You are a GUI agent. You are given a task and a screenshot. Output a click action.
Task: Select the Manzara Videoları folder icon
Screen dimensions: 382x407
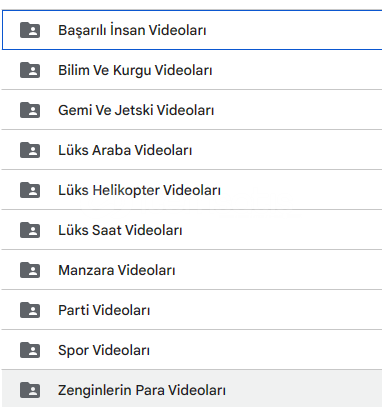(30, 270)
